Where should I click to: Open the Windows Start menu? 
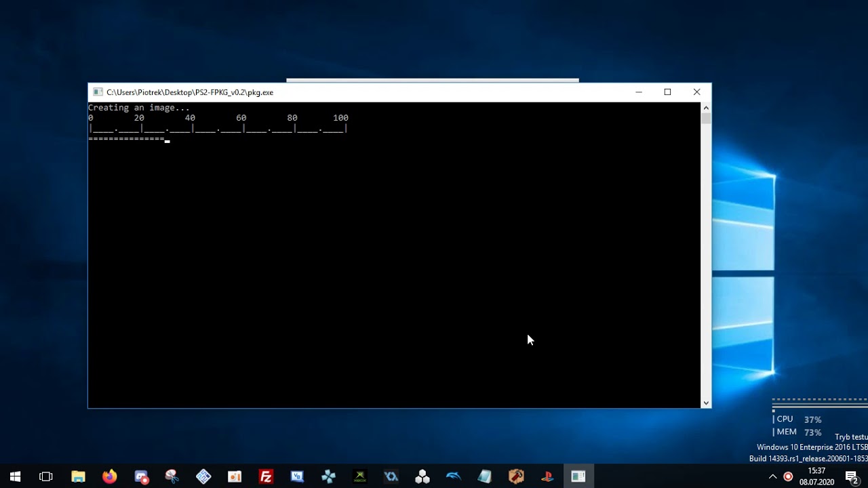tap(15, 476)
